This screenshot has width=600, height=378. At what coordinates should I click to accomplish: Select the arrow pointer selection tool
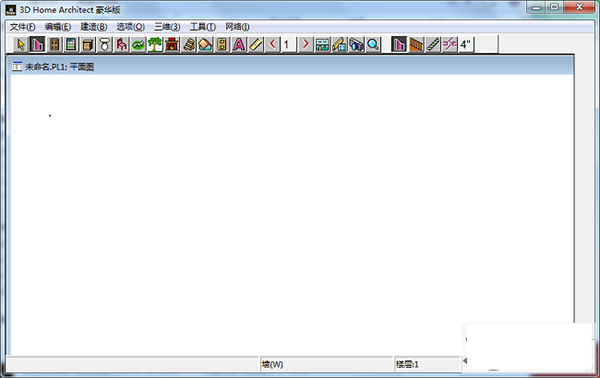21,45
